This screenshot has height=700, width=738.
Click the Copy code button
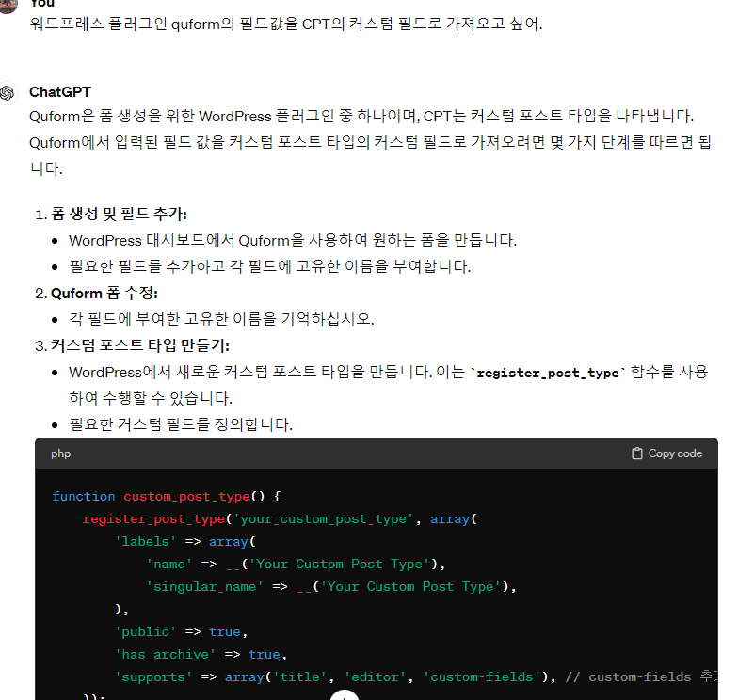point(666,453)
